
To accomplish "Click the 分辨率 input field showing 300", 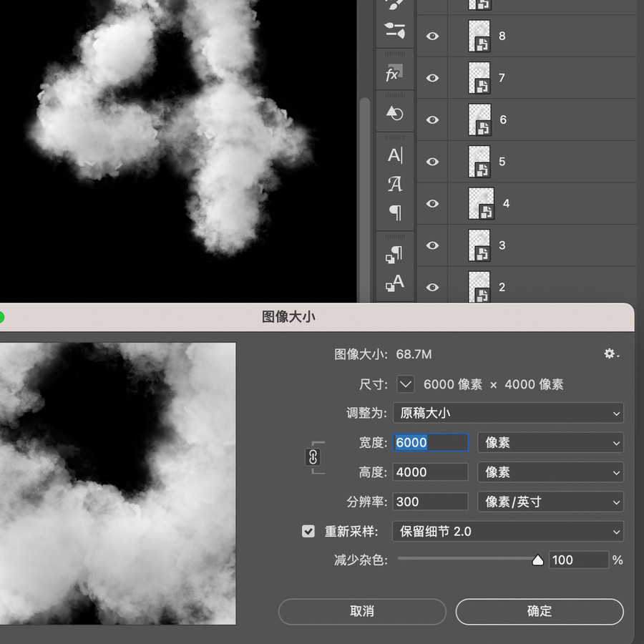I will click(x=431, y=502).
